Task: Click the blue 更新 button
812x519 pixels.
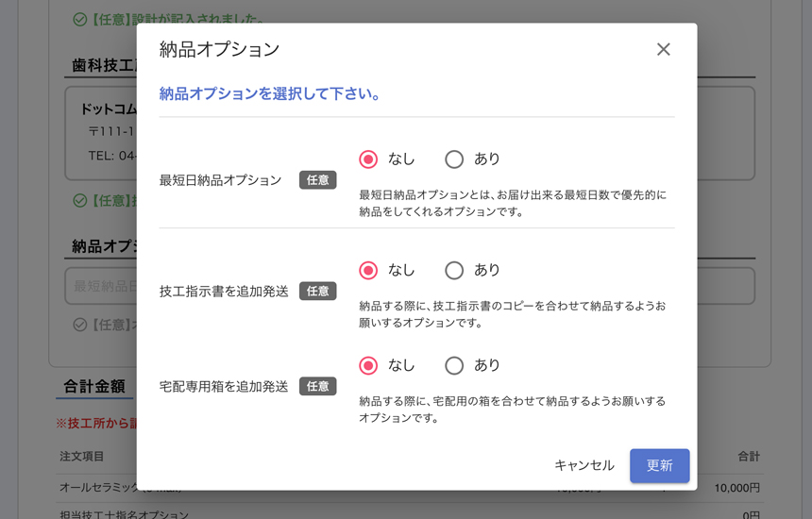Action: tap(659, 465)
